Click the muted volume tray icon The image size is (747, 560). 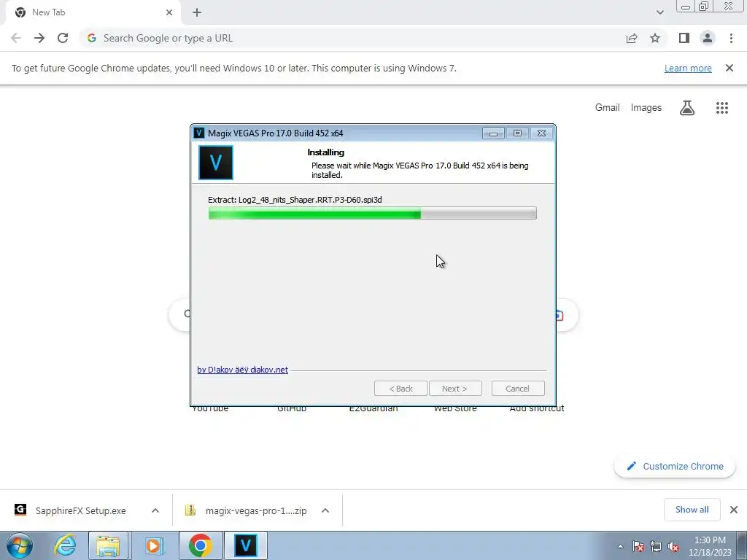click(673, 546)
